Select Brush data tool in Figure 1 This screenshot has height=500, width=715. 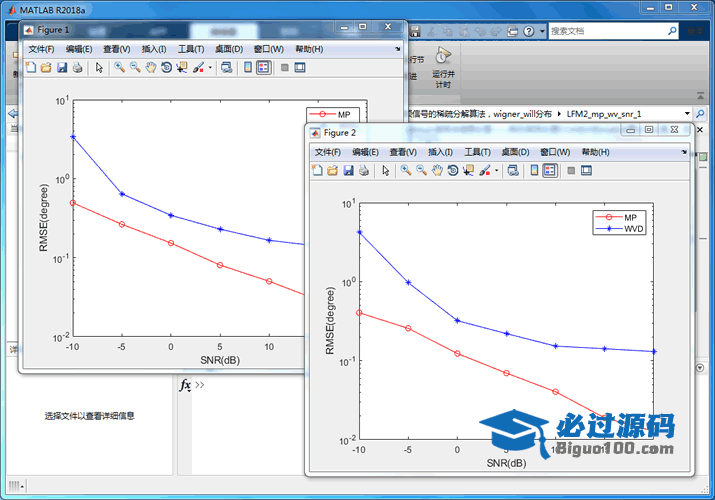click(x=198, y=67)
